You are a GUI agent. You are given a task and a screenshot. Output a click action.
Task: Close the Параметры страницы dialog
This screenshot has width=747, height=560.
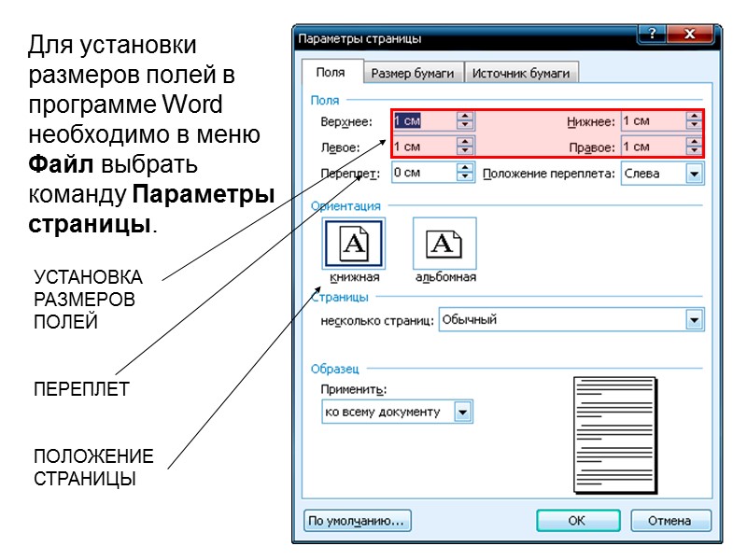tap(690, 35)
